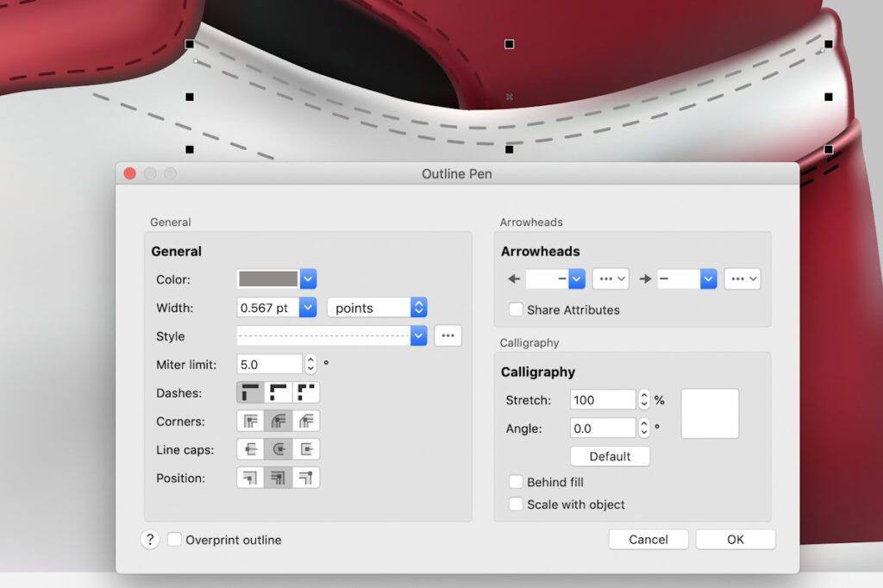883x588 pixels.
Task: Select the first Dashes option icon
Action: [x=250, y=393]
